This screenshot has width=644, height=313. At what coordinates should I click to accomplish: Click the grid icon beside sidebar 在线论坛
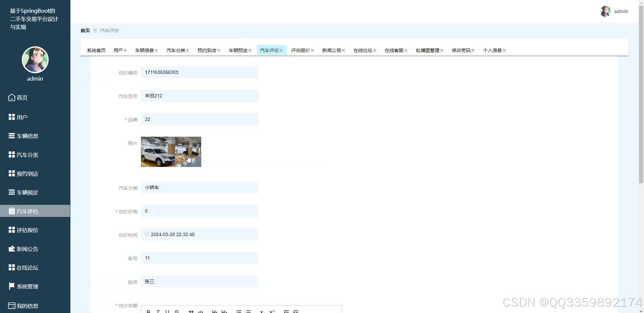(12, 267)
